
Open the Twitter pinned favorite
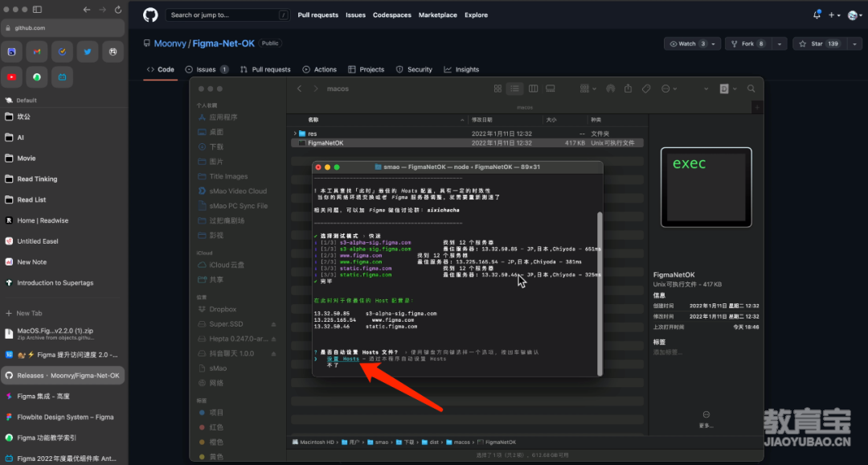click(x=88, y=51)
